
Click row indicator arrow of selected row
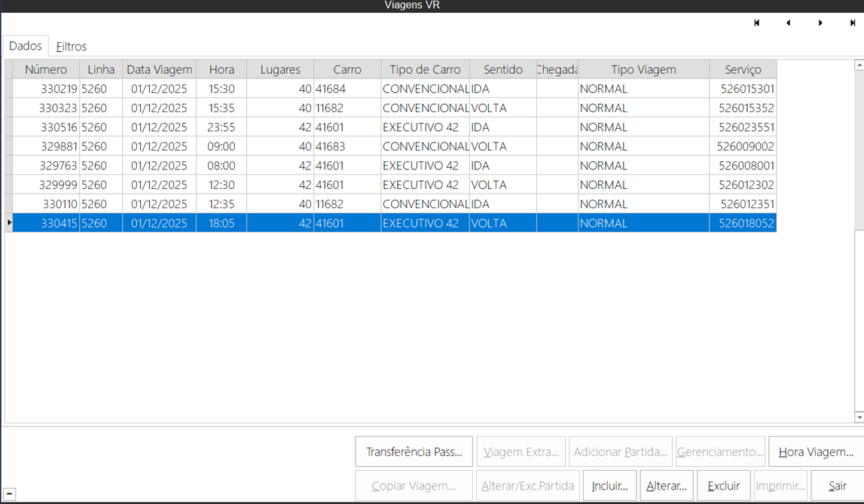9,222
